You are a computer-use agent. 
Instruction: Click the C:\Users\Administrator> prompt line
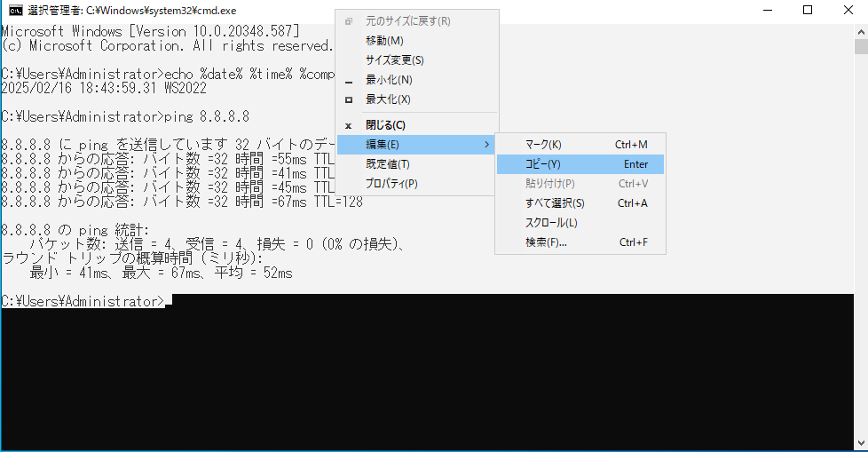pos(83,302)
